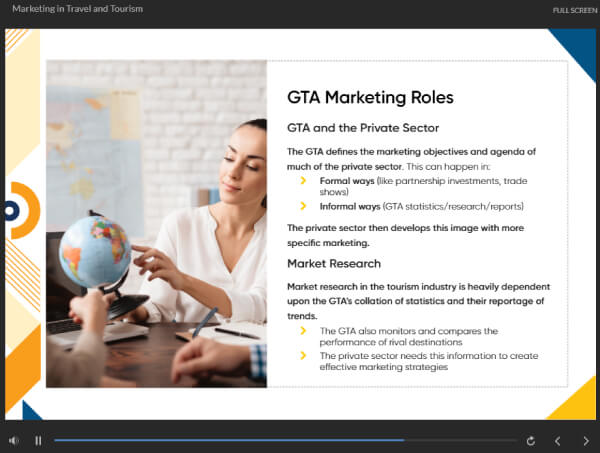Replay the current slide
This screenshot has width=600, height=453.
tap(530, 441)
